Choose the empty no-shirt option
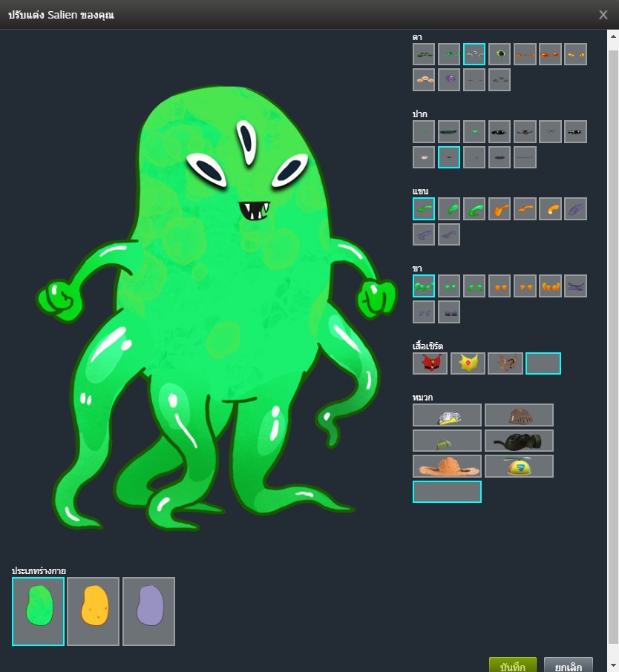 coord(543,363)
